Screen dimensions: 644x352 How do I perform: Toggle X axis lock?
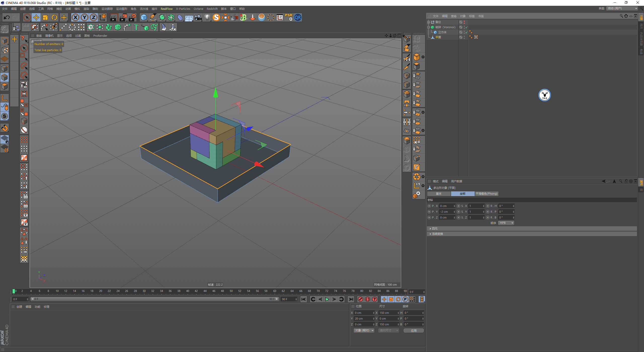click(x=75, y=17)
